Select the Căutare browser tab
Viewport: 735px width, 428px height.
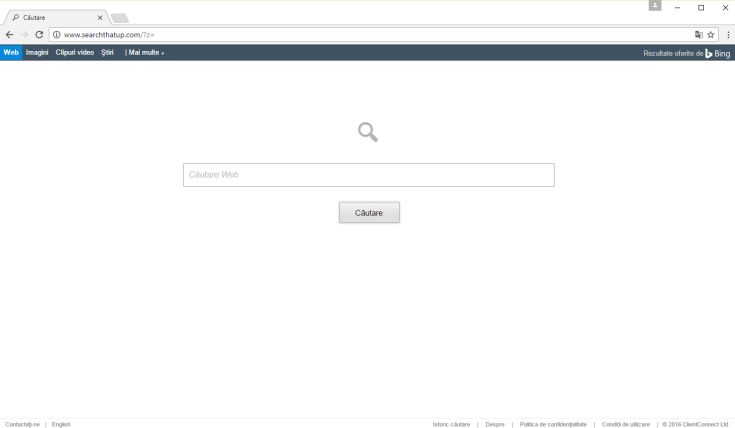[56, 17]
